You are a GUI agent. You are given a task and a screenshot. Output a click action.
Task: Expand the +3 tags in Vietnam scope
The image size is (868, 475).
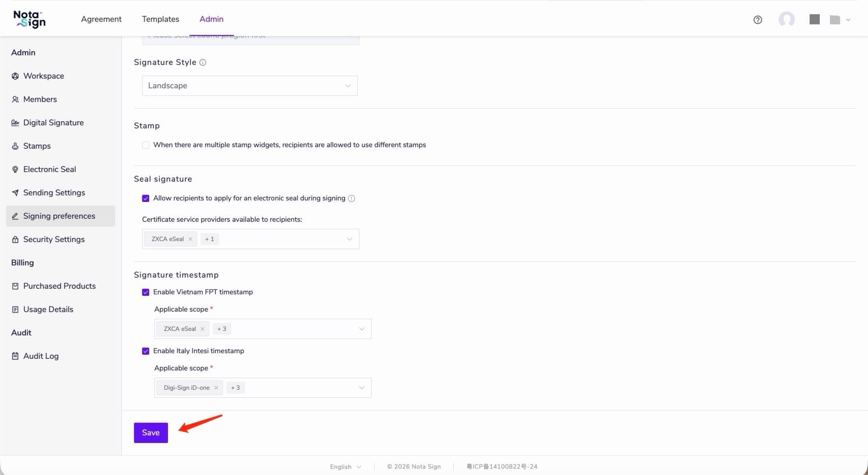222,329
